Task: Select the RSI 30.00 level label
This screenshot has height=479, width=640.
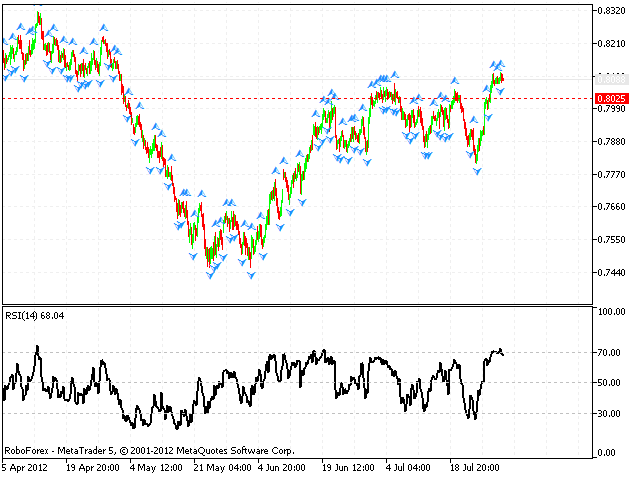Action: [x=611, y=413]
